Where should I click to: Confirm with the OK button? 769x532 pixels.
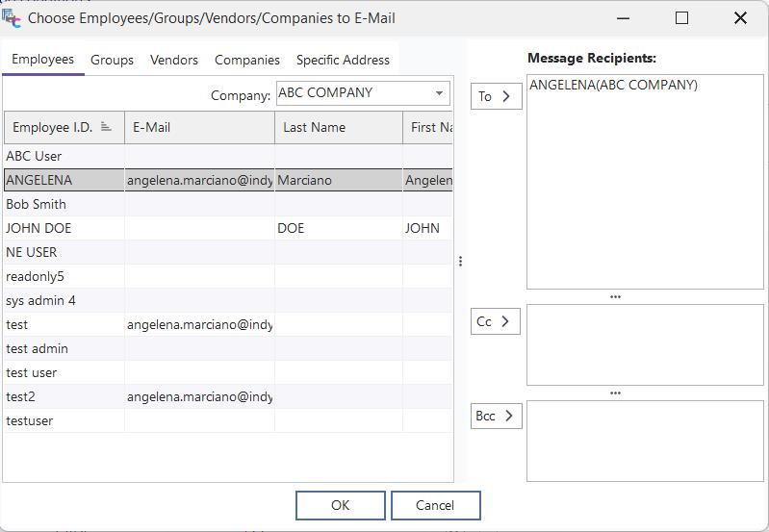point(340,505)
